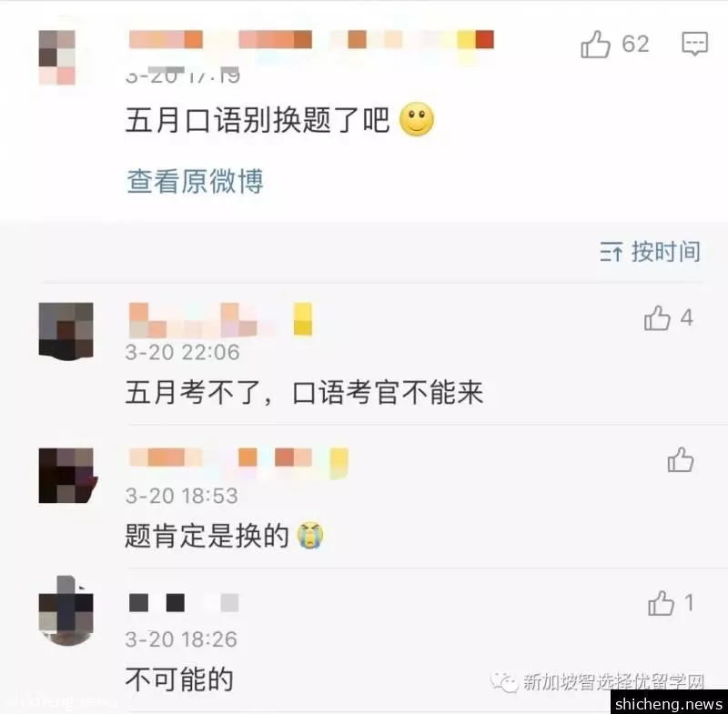
Task: Open username of the 22:06 commenter
Action: [x=220, y=319]
